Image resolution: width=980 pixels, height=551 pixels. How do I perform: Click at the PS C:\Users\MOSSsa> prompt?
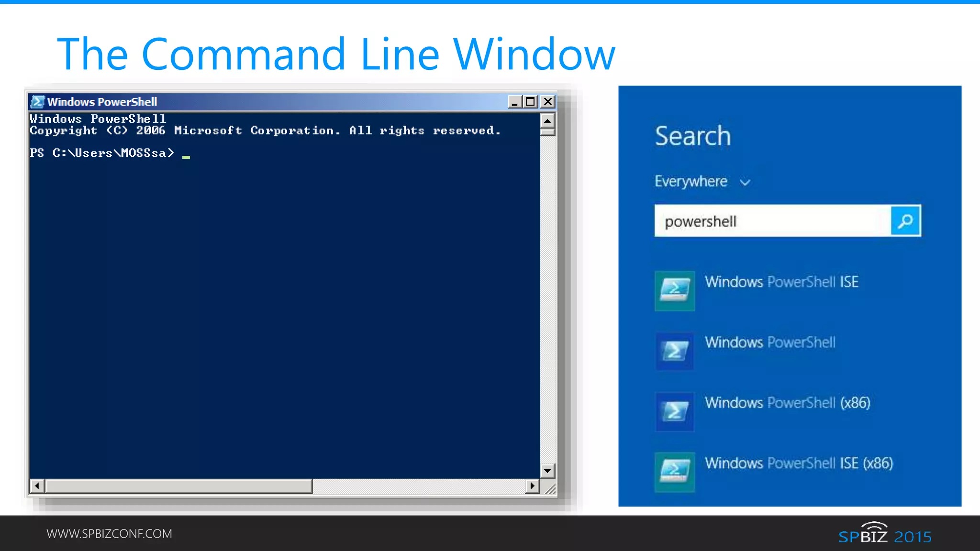point(102,153)
